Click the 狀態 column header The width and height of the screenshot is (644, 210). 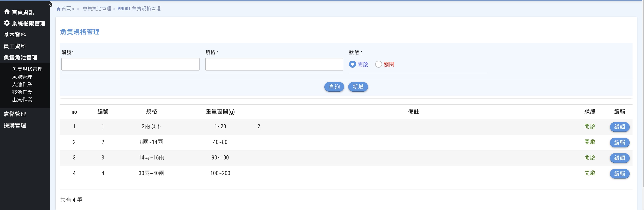click(590, 112)
